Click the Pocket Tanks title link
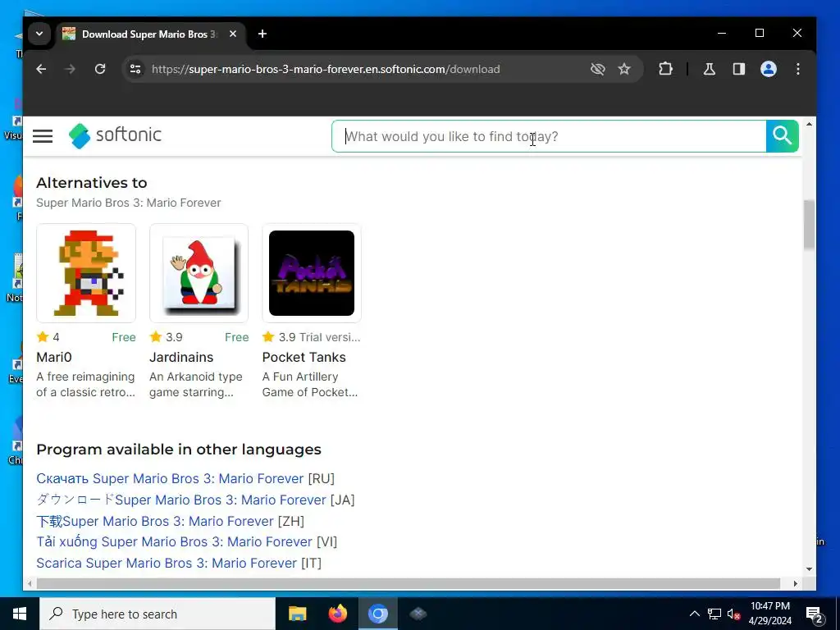Viewport: 840px width, 630px height. pos(304,358)
